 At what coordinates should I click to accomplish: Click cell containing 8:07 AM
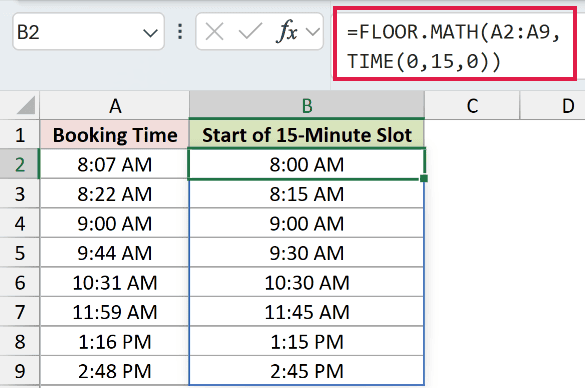click(x=115, y=164)
